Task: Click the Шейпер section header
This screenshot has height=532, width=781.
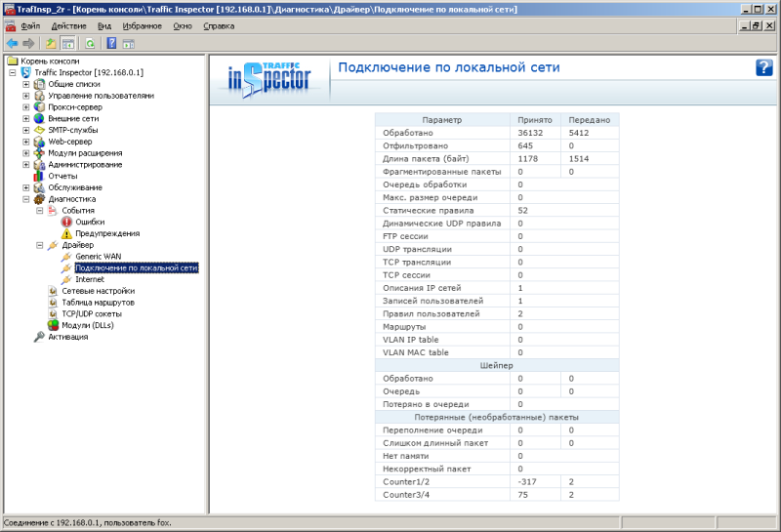Action: pos(497,365)
